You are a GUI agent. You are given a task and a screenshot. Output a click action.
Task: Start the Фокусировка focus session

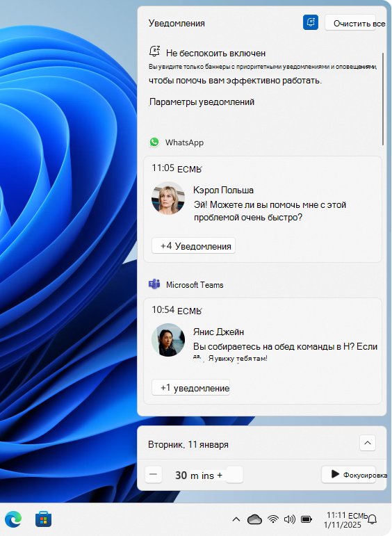point(349,474)
